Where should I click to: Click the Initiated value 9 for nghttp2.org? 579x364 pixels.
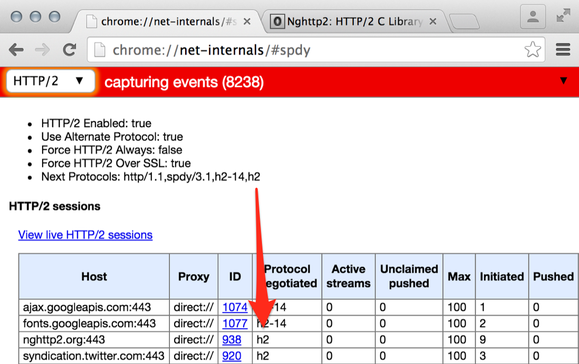coord(502,340)
